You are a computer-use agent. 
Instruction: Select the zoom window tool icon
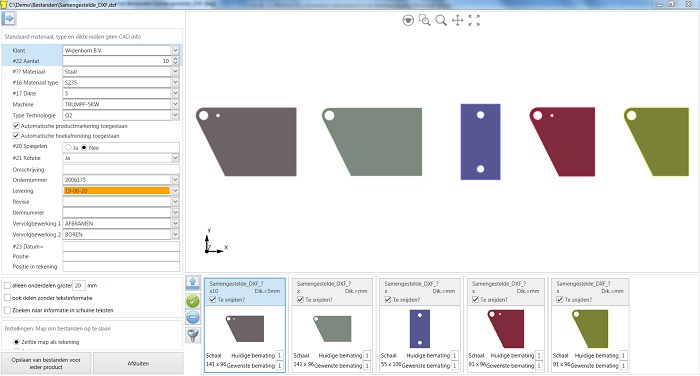[425, 20]
